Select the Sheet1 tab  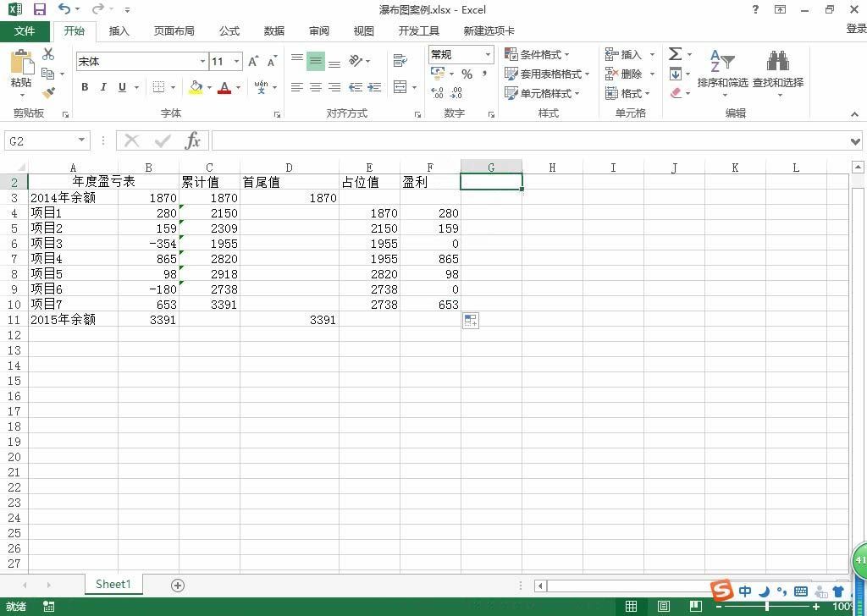click(x=113, y=584)
